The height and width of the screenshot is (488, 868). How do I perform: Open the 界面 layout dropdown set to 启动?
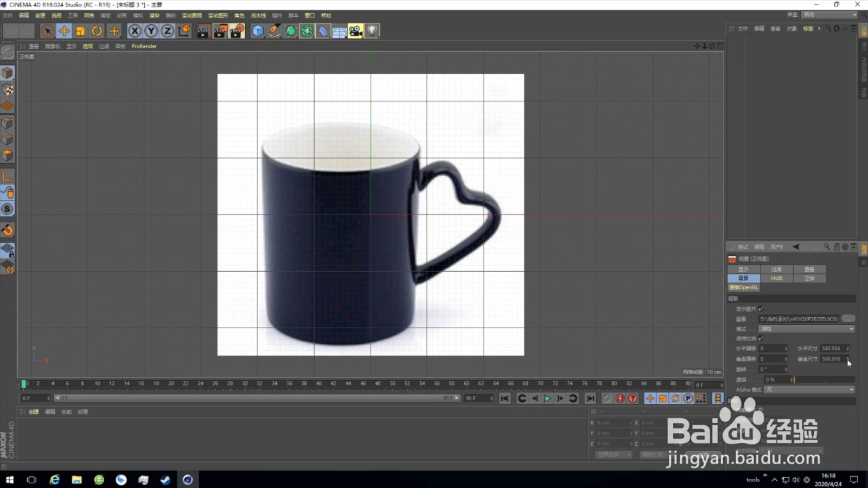click(828, 15)
